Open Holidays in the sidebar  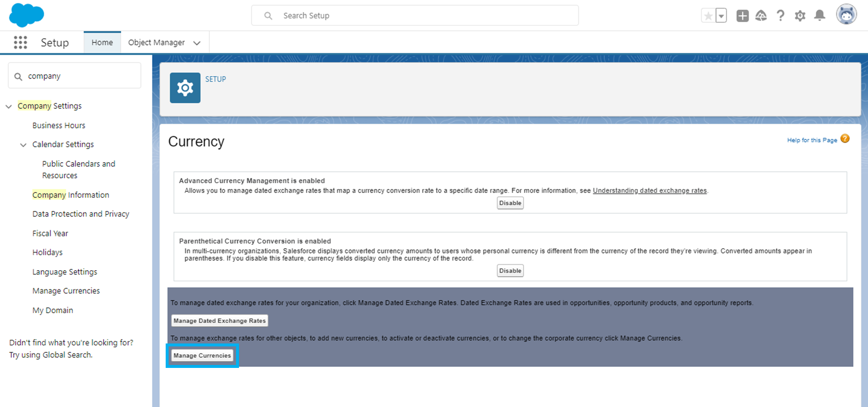pyautogui.click(x=47, y=253)
